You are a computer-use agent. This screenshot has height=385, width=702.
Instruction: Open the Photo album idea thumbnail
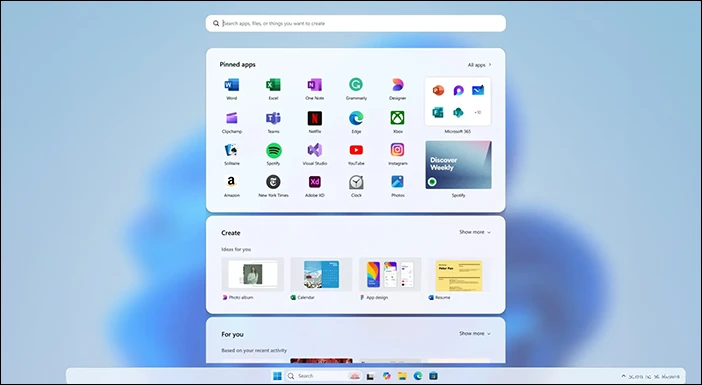point(253,274)
